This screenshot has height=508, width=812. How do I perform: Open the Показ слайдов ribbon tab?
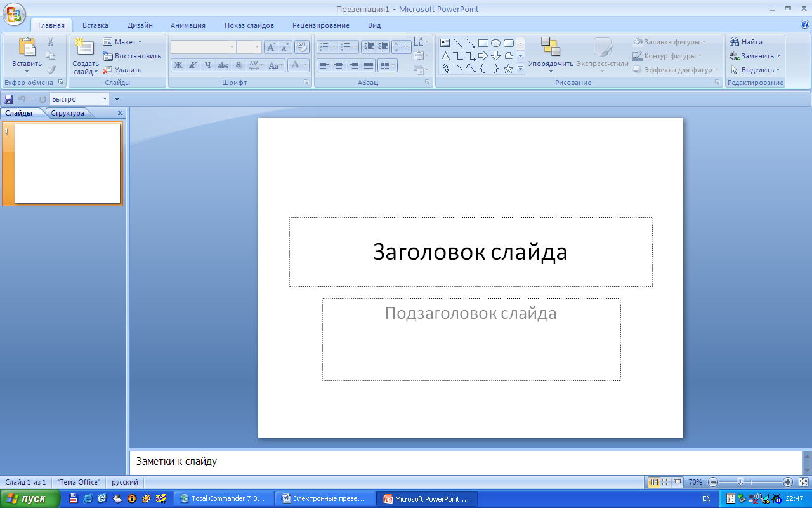click(249, 25)
